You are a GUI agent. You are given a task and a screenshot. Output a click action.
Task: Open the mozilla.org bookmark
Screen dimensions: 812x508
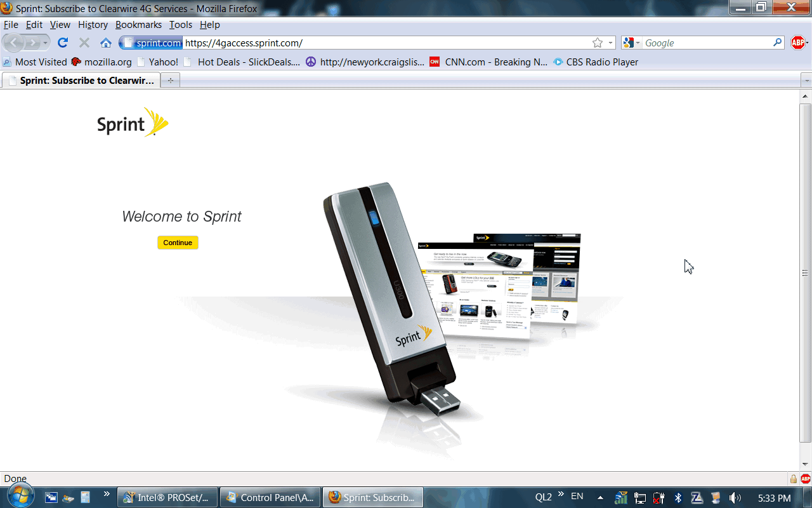101,62
